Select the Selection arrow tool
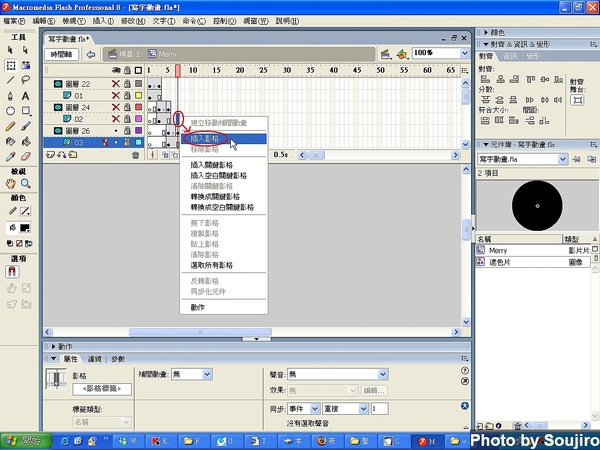600x450 pixels. [10, 50]
